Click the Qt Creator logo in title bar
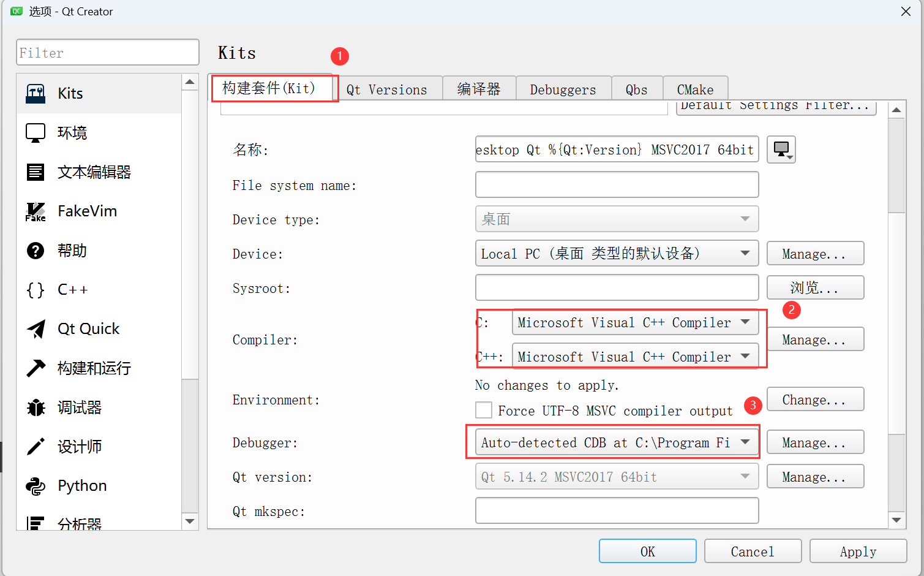 (x=16, y=11)
